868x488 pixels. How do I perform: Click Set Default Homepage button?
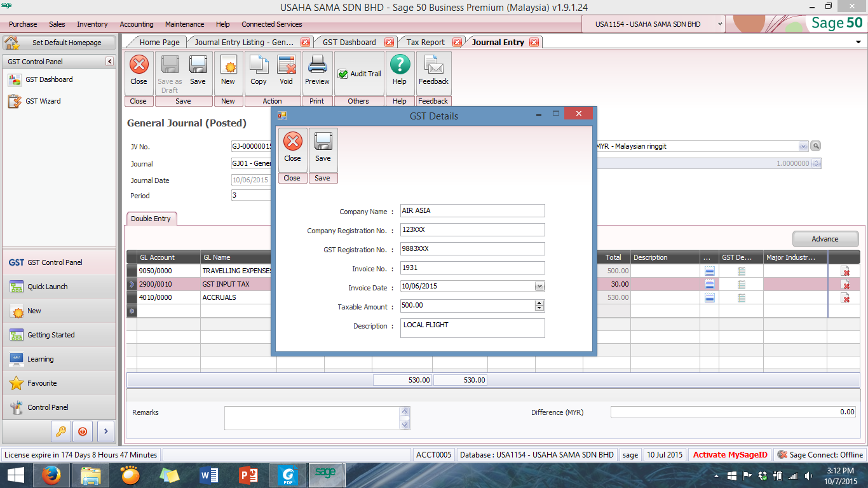pyautogui.click(x=60, y=43)
